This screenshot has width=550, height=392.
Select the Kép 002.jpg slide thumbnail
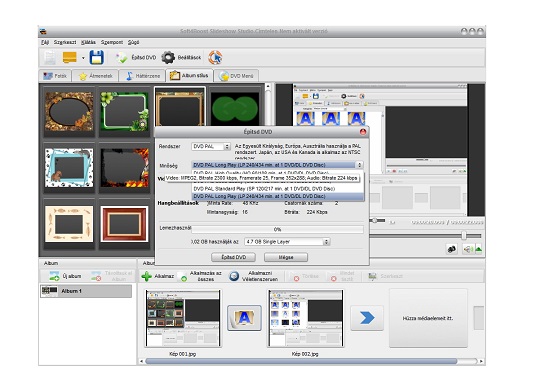306,318
